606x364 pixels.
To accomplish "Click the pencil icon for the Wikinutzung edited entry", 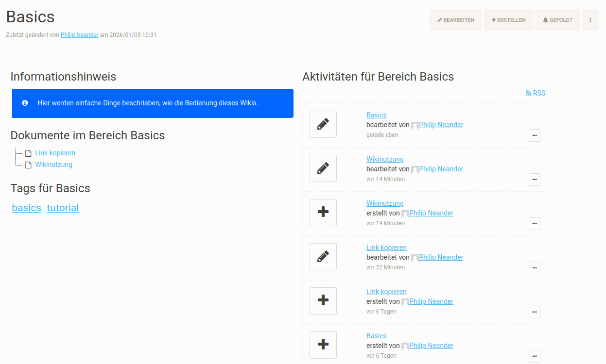I will pyautogui.click(x=323, y=168).
